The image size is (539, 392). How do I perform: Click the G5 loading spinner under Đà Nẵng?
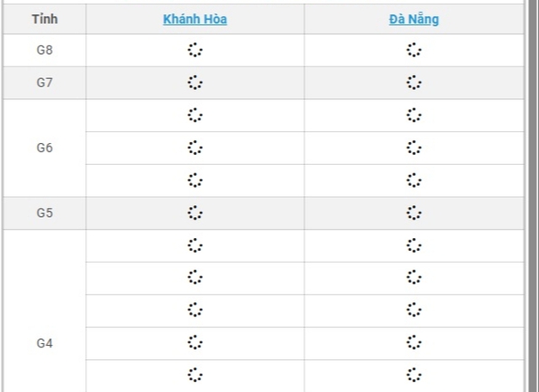[414, 213]
